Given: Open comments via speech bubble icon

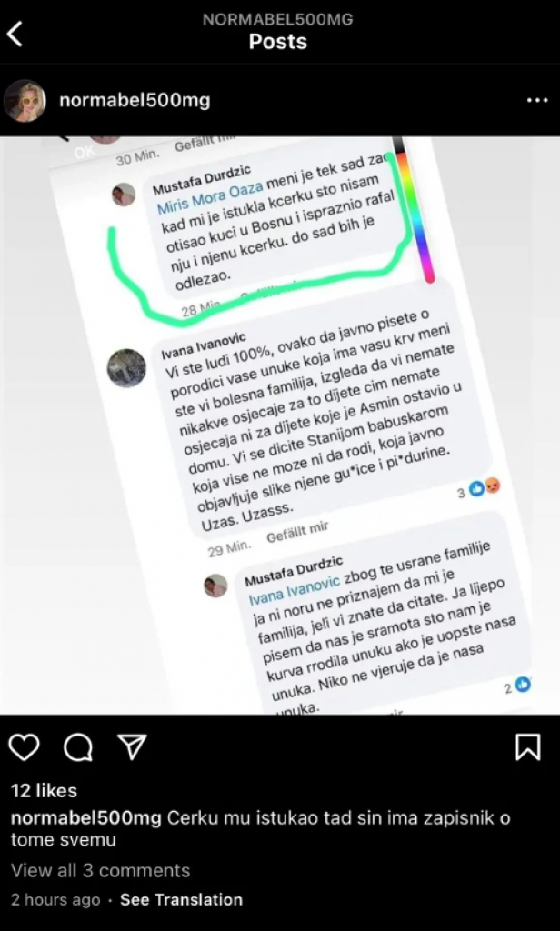Looking at the screenshot, I should pyautogui.click(x=78, y=747).
